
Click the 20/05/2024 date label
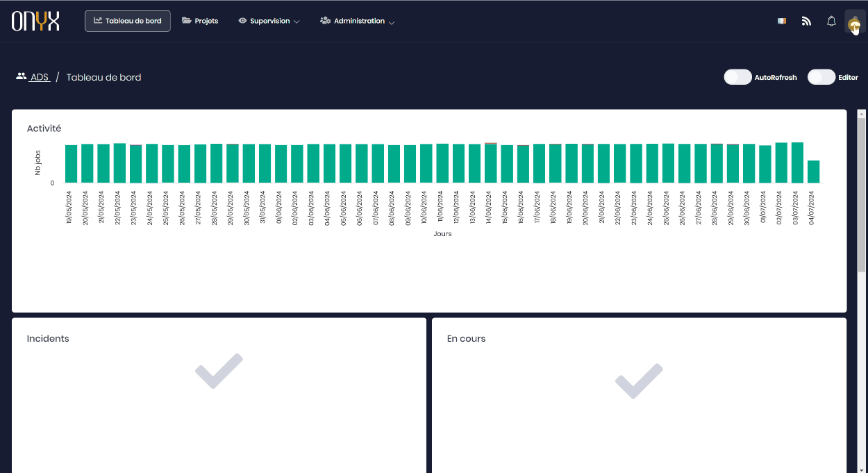tap(85, 208)
